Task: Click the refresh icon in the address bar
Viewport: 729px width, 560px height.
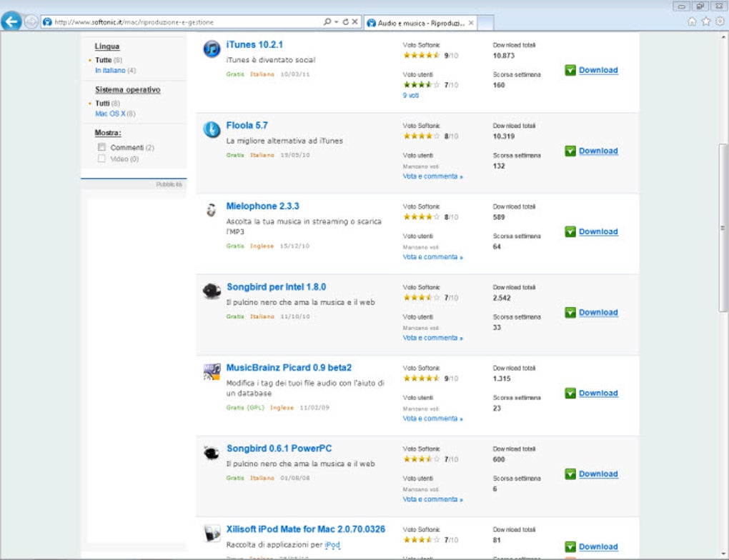Action: [345, 22]
